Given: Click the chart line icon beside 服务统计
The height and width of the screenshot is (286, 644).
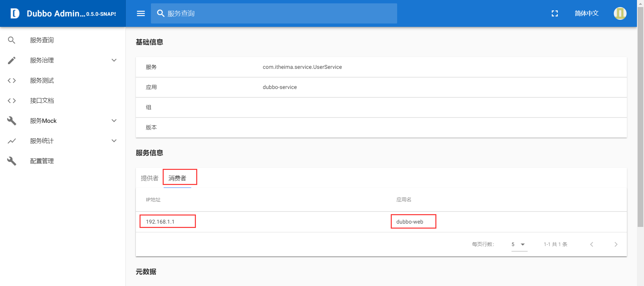Looking at the screenshot, I should click(12, 141).
